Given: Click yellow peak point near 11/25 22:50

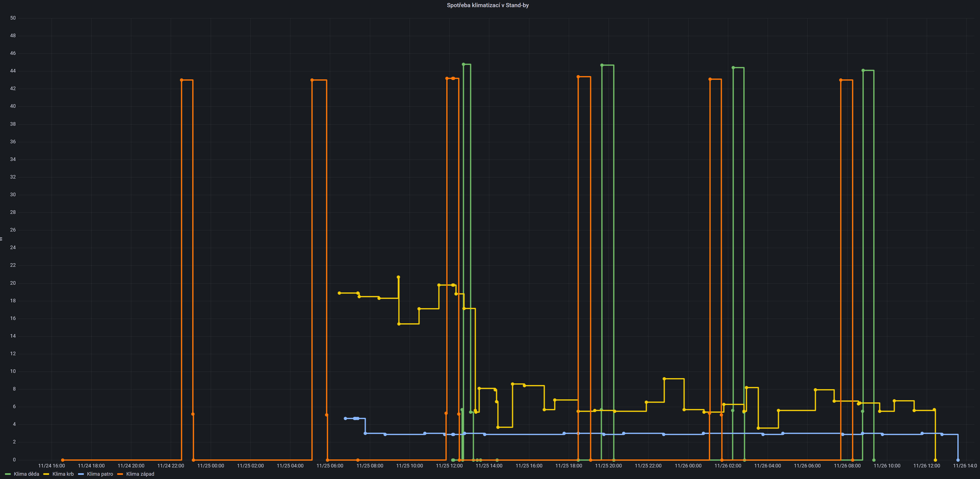Looking at the screenshot, I should point(664,379).
